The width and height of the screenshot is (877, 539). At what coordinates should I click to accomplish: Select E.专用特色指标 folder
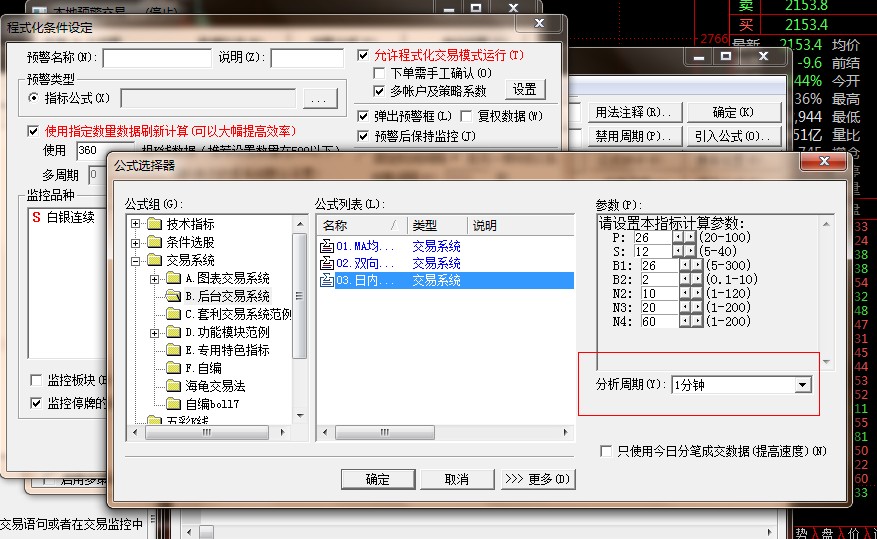click(x=227, y=350)
